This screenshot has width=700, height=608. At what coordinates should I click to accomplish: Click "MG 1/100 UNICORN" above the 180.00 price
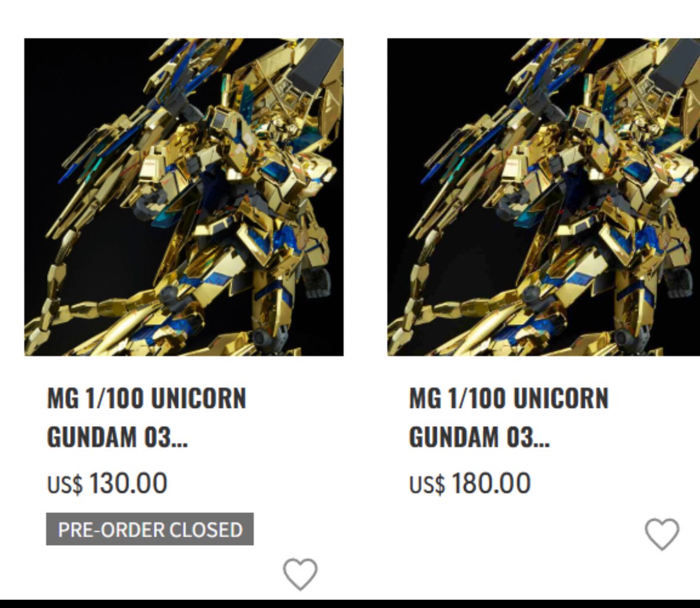[x=509, y=398]
